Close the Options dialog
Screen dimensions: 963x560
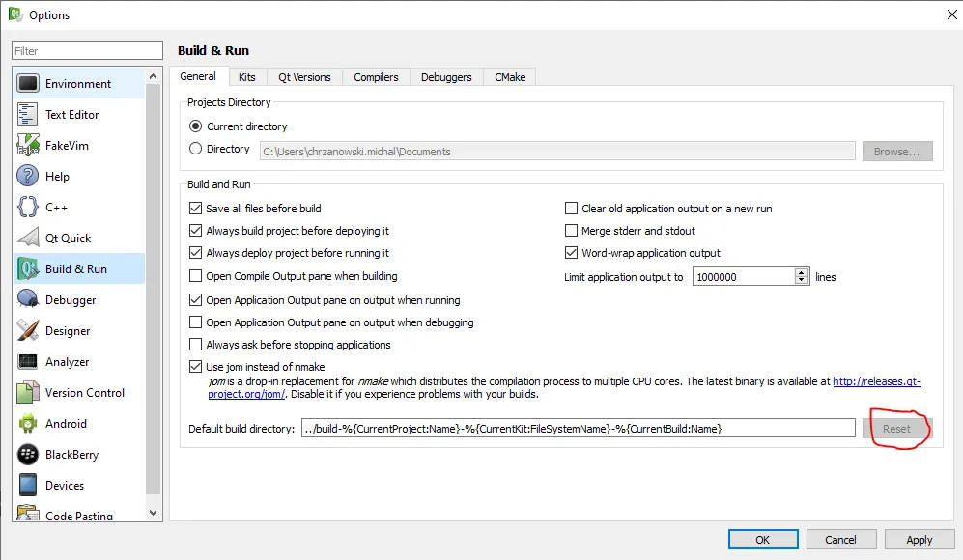[x=951, y=14]
